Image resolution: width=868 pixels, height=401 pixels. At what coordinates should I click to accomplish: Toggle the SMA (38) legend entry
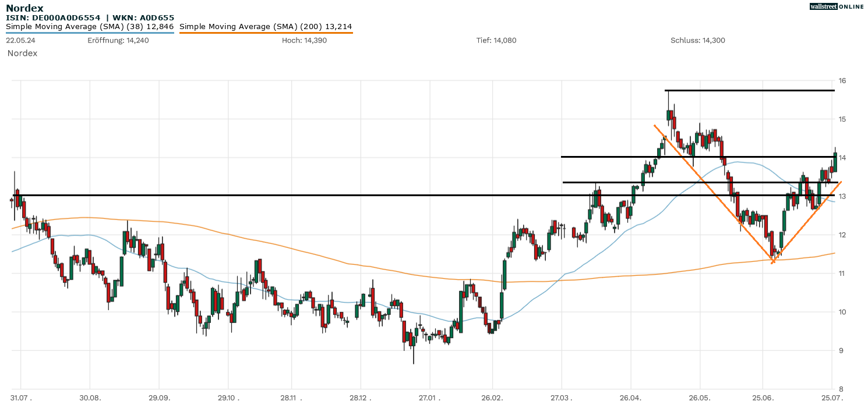[x=90, y=26]
